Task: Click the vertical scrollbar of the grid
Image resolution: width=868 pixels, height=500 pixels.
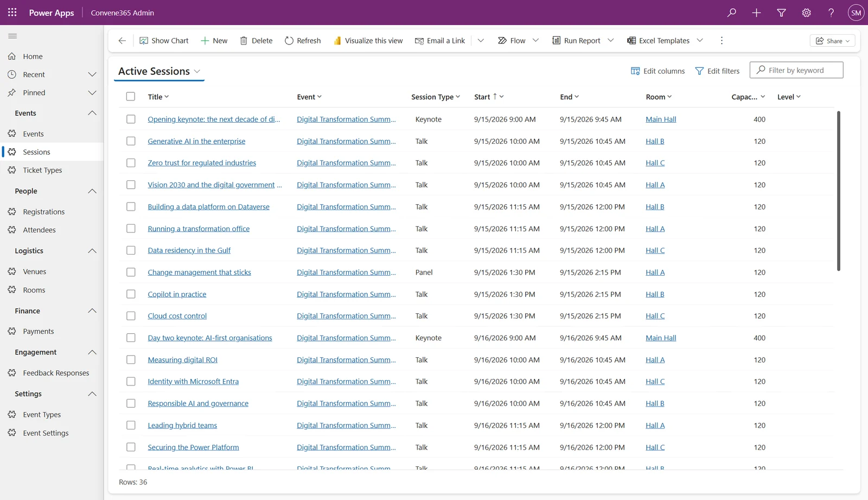Action: tap(839, 191)
